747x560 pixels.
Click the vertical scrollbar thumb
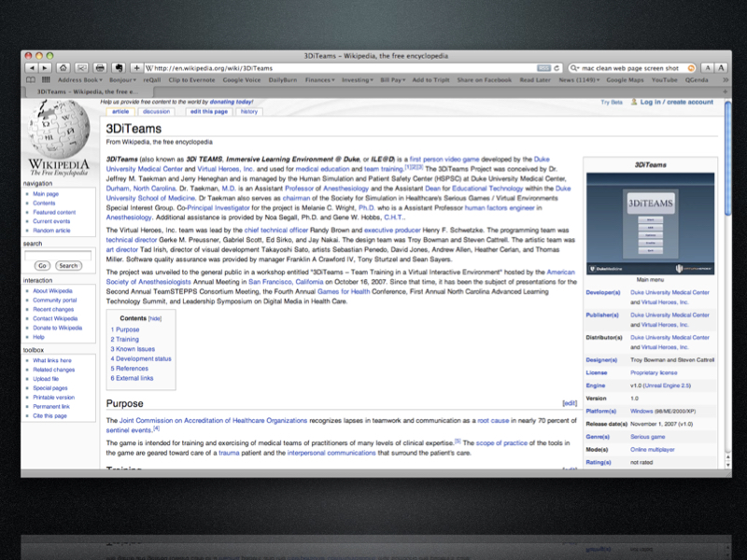coord(727,159)
